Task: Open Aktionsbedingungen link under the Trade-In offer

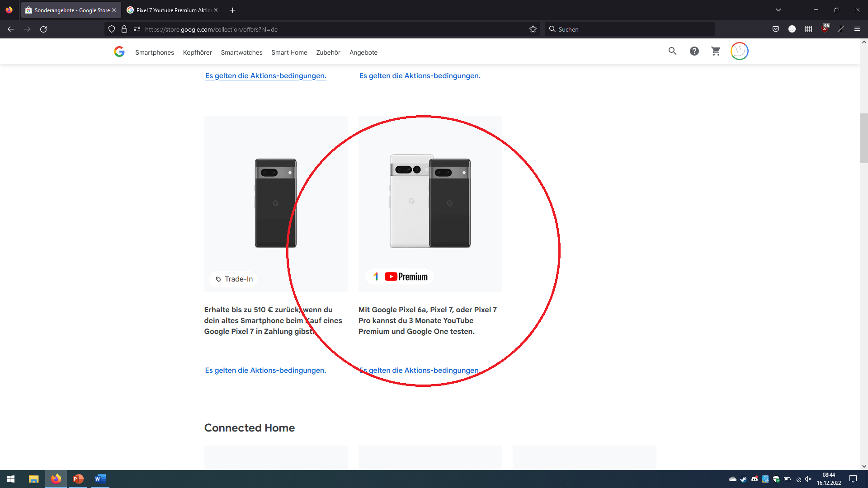Action: click(x=265, y=371)
